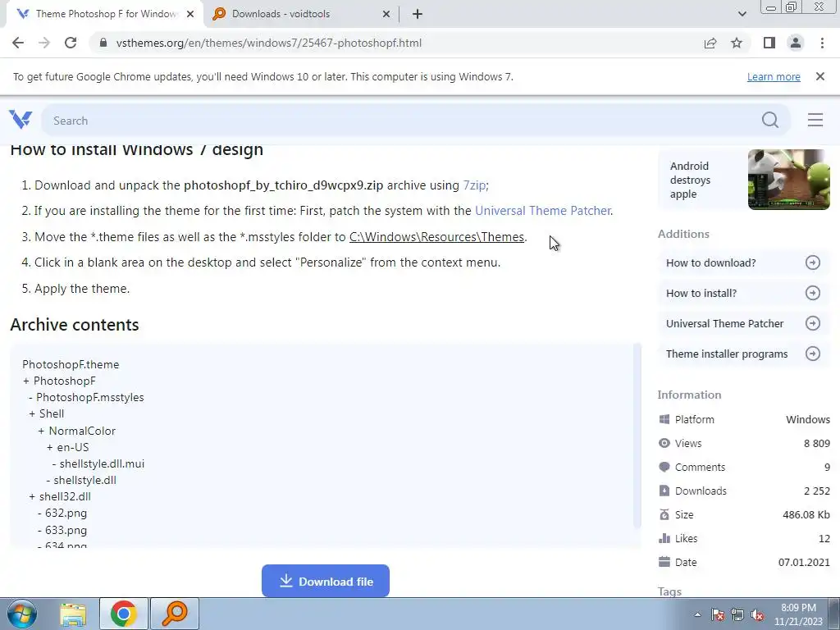840x630 pixels.
Task: Open the Chrome three-dot menu
Action: pos(822,43)
